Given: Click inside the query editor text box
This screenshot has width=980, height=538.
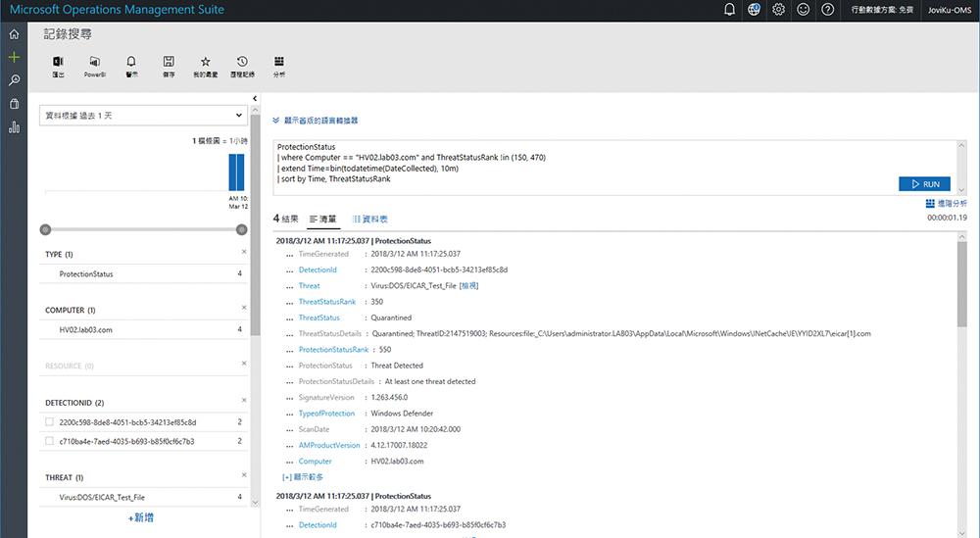Looking at the screenshot, I should (x=614, y=167).
